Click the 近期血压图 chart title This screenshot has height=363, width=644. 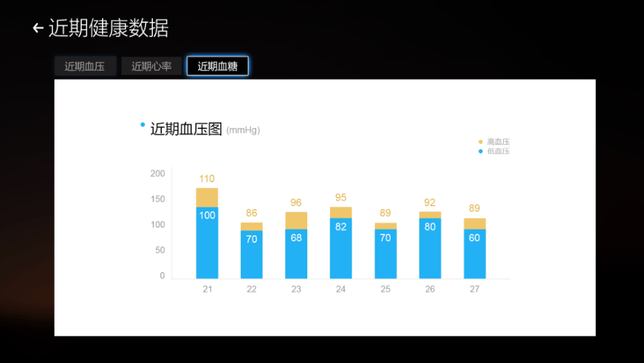click(186, 129)
